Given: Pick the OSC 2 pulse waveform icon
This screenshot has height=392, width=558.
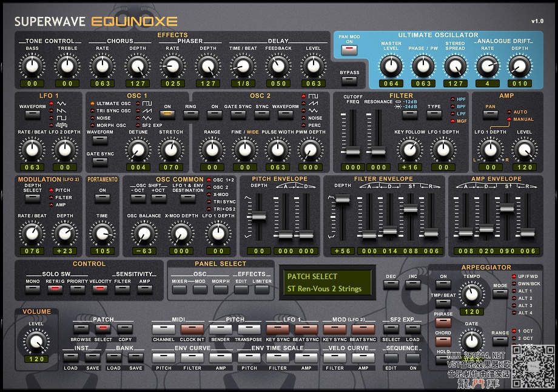Looking at the screenshot, I should pyautogui.click(x=313, y=96).
